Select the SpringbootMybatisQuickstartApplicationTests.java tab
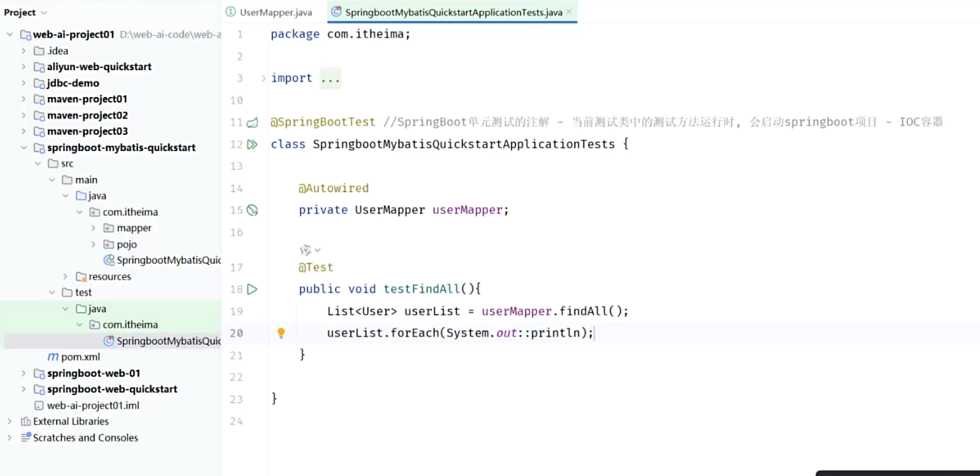Screen dimensions: 980x476 click(454, 12)
